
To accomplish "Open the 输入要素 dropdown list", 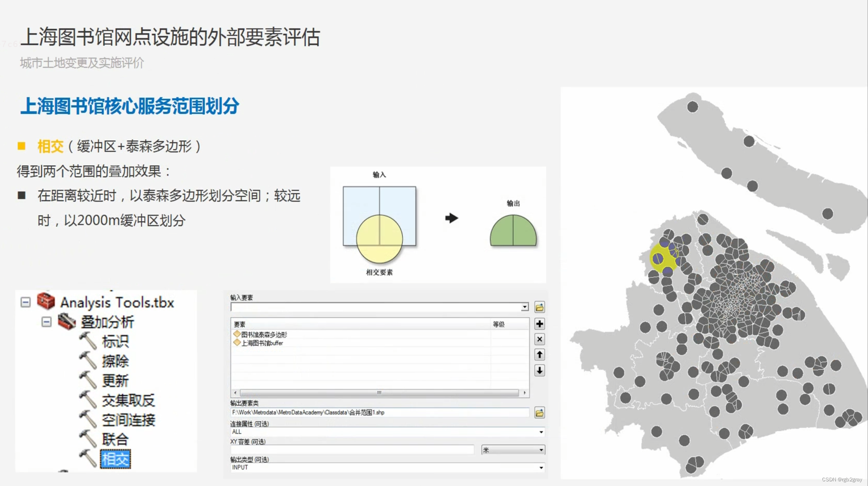I will point(525,307).
